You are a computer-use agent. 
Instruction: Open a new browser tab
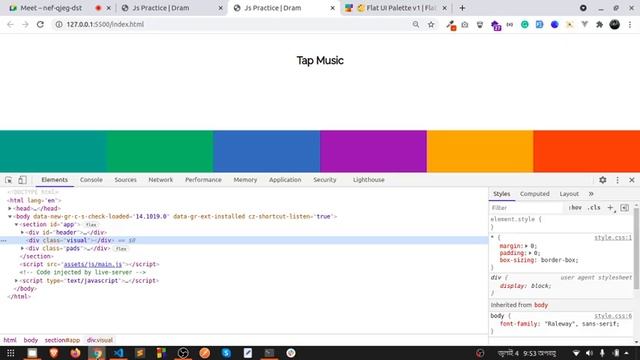pos(462,8)
